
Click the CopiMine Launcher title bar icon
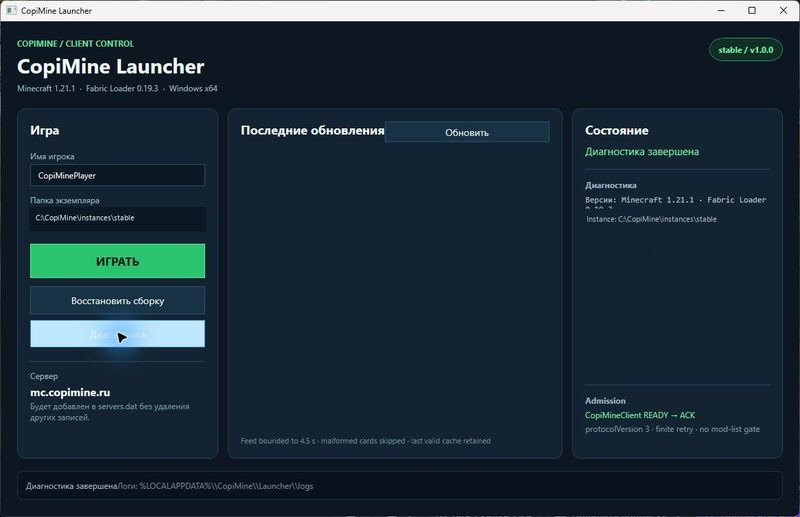click(x=11, y=10)
